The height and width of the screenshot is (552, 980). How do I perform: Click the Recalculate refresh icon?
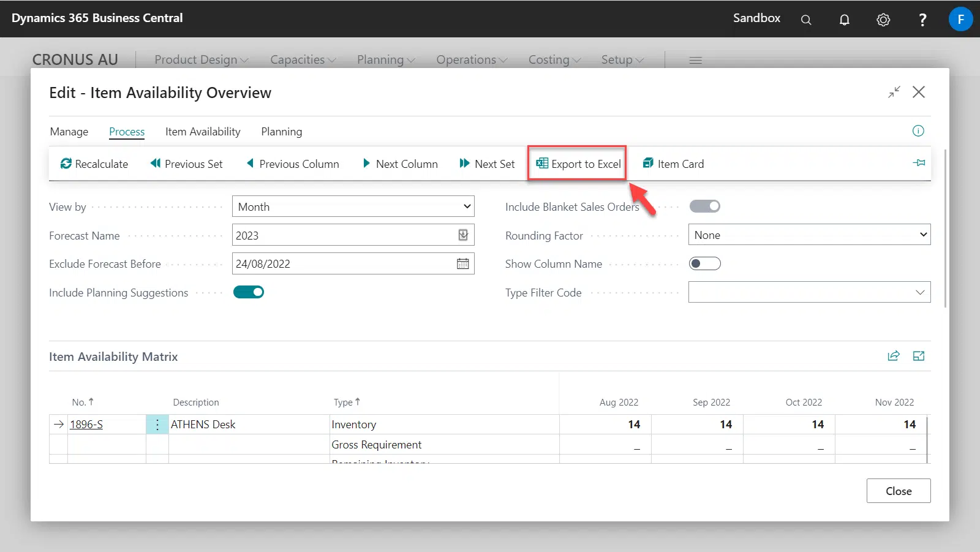[66, 164]
